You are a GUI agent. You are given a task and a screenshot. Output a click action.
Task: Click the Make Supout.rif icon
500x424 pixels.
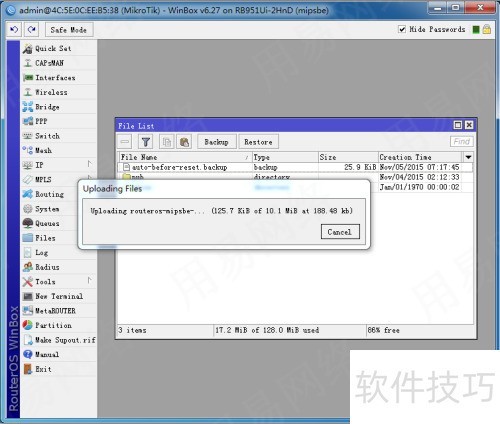(28, 340)
